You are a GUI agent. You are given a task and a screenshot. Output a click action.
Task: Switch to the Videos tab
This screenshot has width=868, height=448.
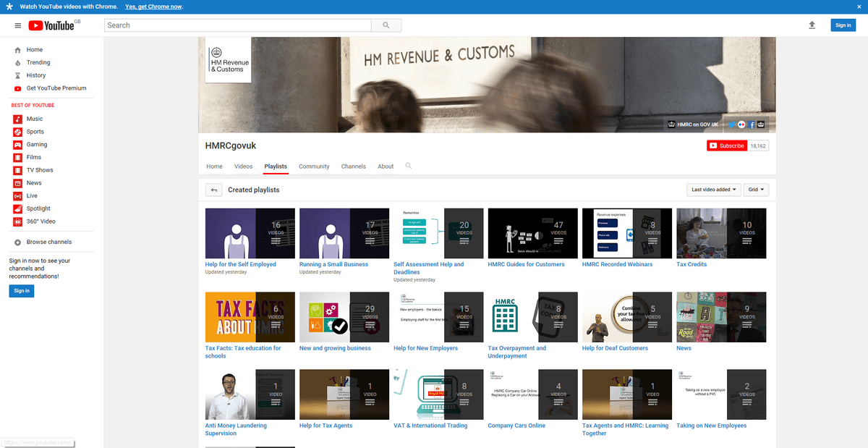tap(243, 166)
